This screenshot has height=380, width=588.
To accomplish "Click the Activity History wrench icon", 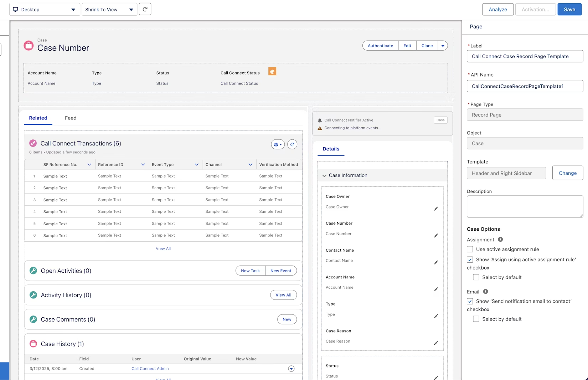I will [x=33, y=295].
